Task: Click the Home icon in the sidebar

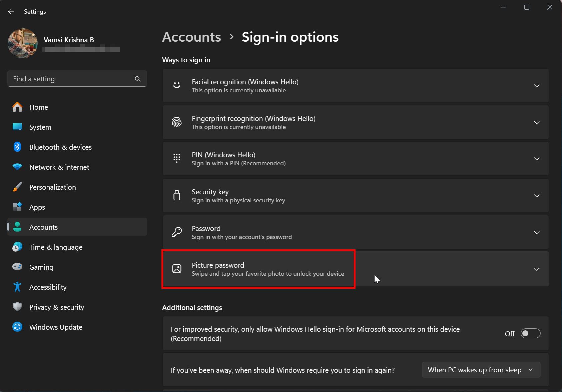Action: (17, 107)
